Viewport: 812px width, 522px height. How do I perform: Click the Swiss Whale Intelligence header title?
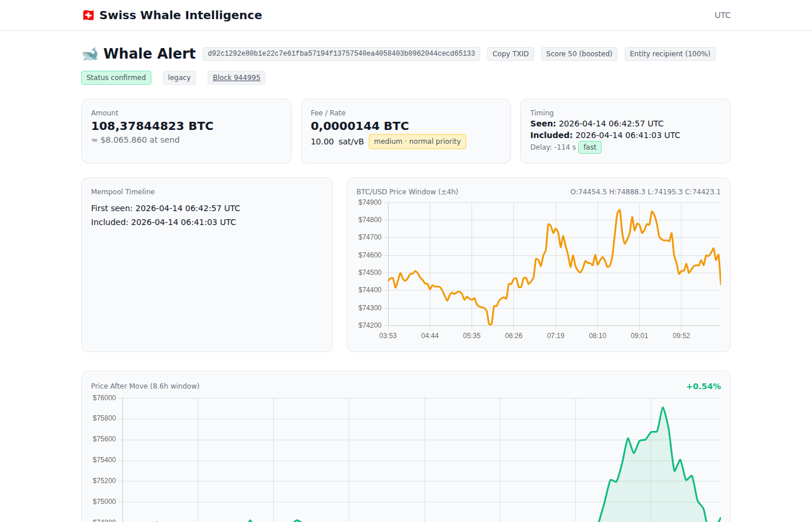coord(181,15)
